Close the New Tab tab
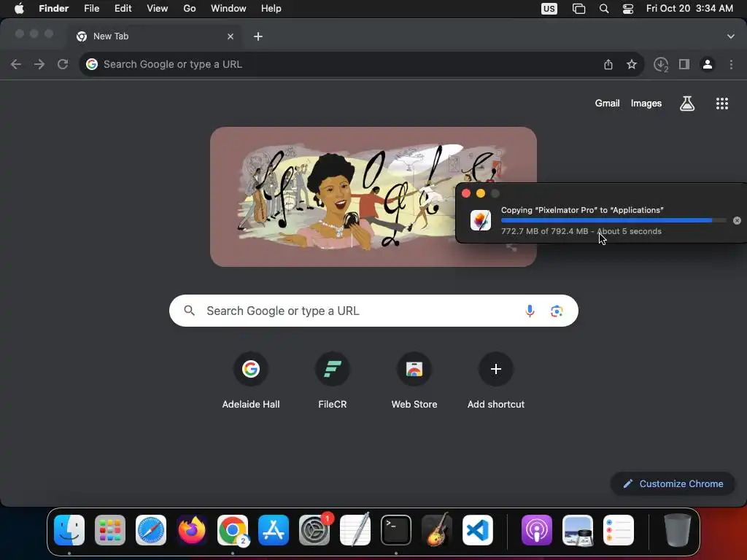The height and width of the screenshot is (560, 747). (231, 36)
